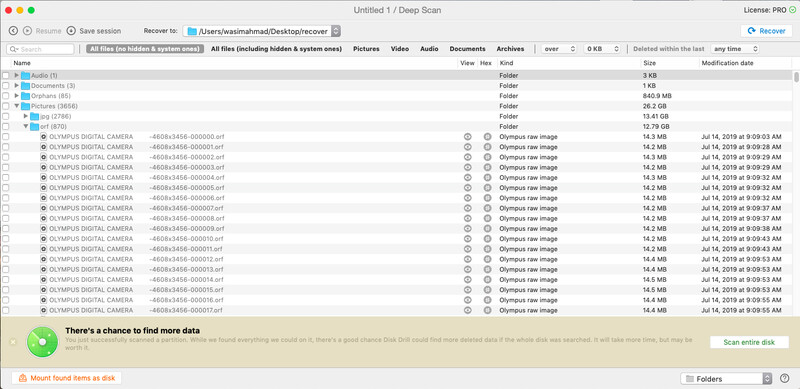Select All files (no hidden & system ones) filter
Screen dimensions: 800x389
point(145,49)
